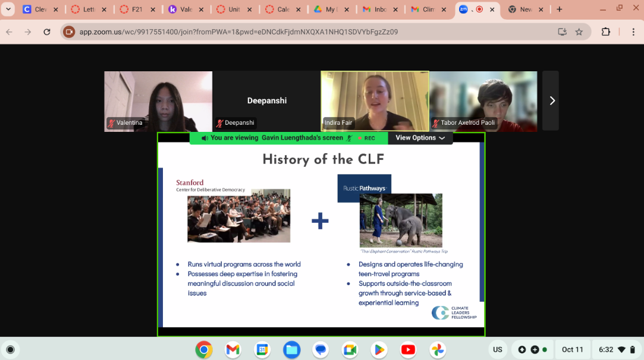Launch Google Calendar from the shelf

point(262,350)
